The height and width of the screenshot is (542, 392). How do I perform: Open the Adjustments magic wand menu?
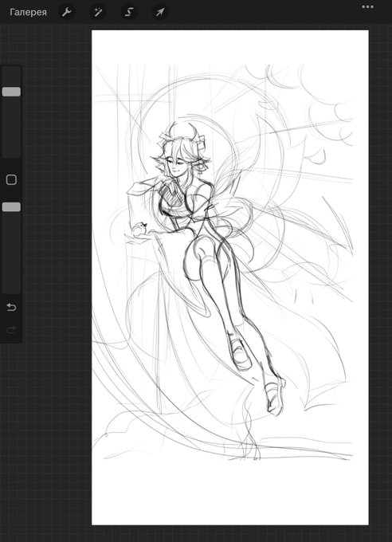[x=98, y=13]
